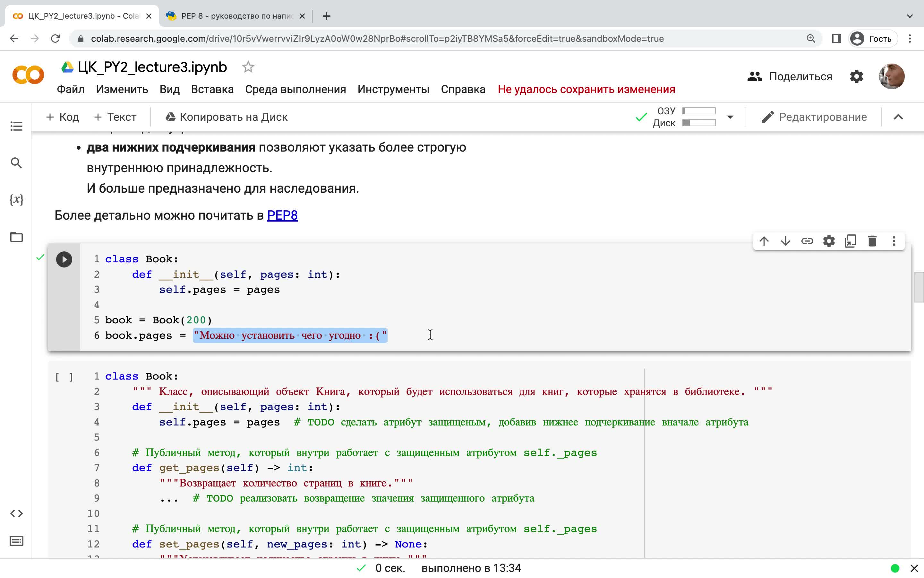
Task: Open a new browser tab
Action: [327, 16]
